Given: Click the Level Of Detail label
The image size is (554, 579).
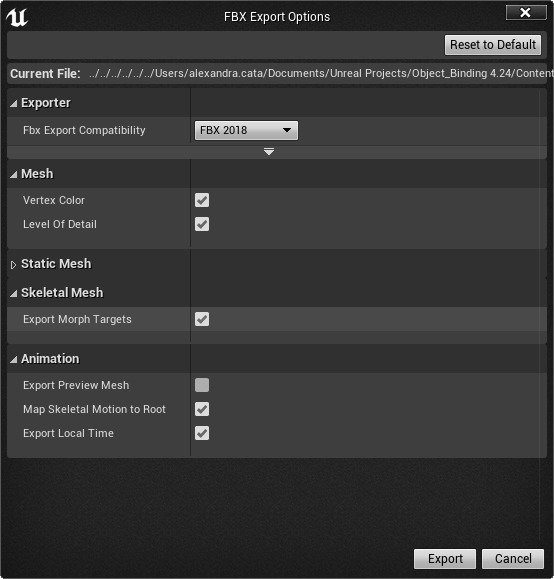Looking at the screenshot, I should coord(60,224).
